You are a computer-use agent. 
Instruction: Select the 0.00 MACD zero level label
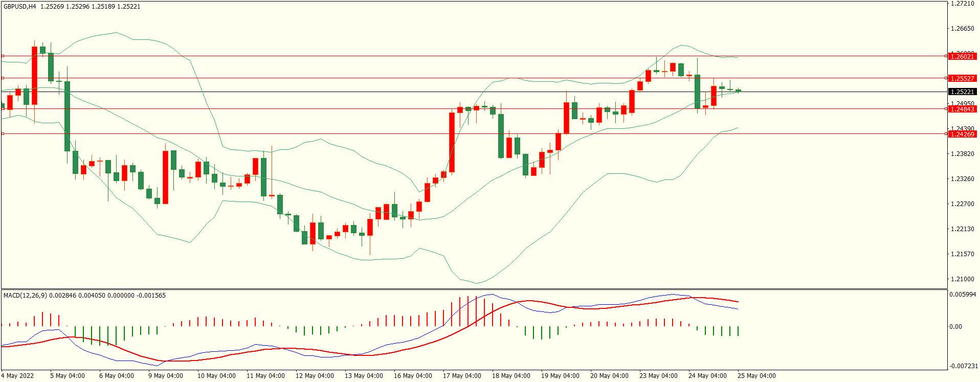click(x=955, y=327)
